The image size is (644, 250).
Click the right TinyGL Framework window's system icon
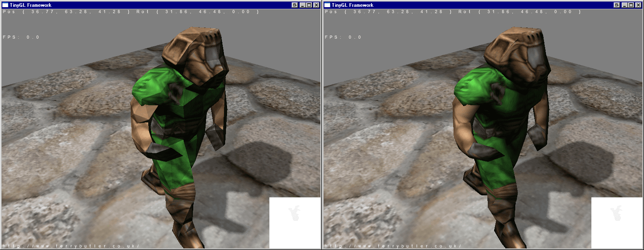327,5
